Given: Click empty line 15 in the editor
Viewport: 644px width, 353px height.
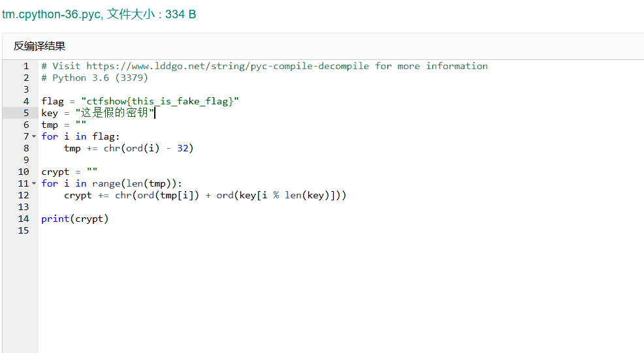Looking at the screenshot, I should (x=341, y=231).
